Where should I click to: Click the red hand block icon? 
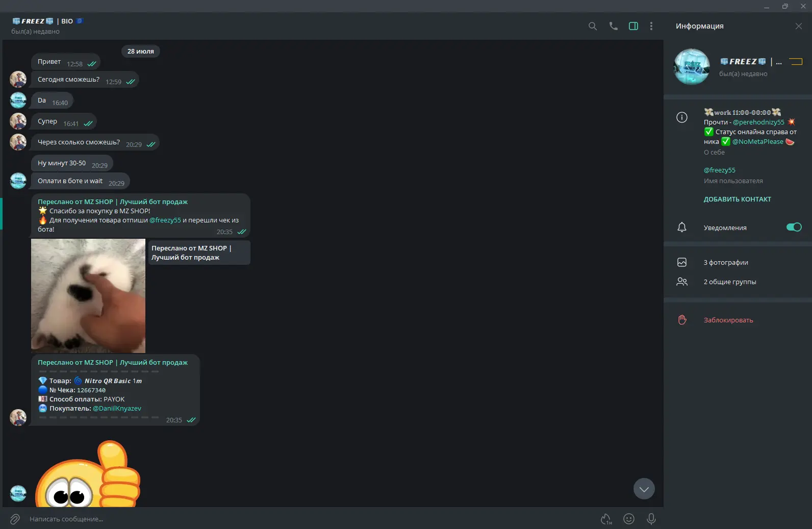682,320
